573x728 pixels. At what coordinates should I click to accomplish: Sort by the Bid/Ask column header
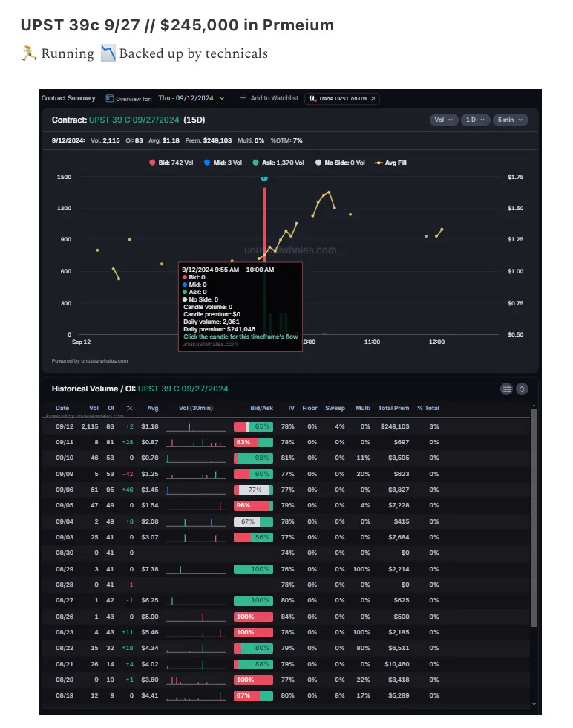(262, 408)
